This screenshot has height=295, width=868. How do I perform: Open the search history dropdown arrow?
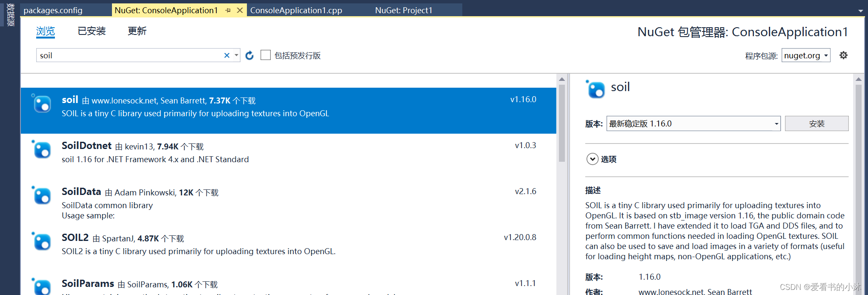pyautogui.click(x=236, y=55)
